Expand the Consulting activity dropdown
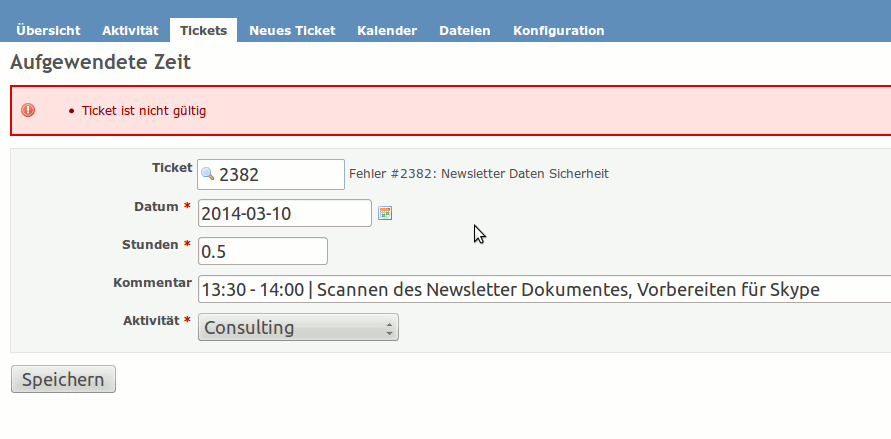This screenshot has height=439, width=891. (298, 328)
